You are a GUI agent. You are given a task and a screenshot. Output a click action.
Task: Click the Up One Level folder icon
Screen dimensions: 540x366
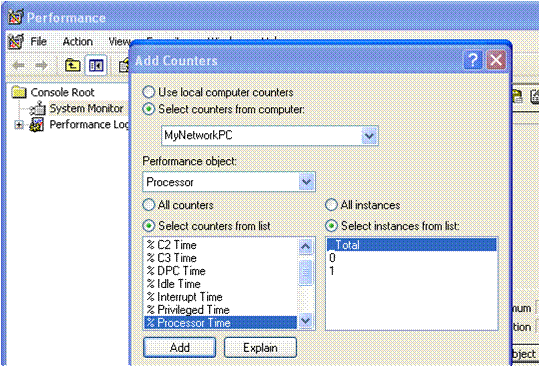(73, 65)
